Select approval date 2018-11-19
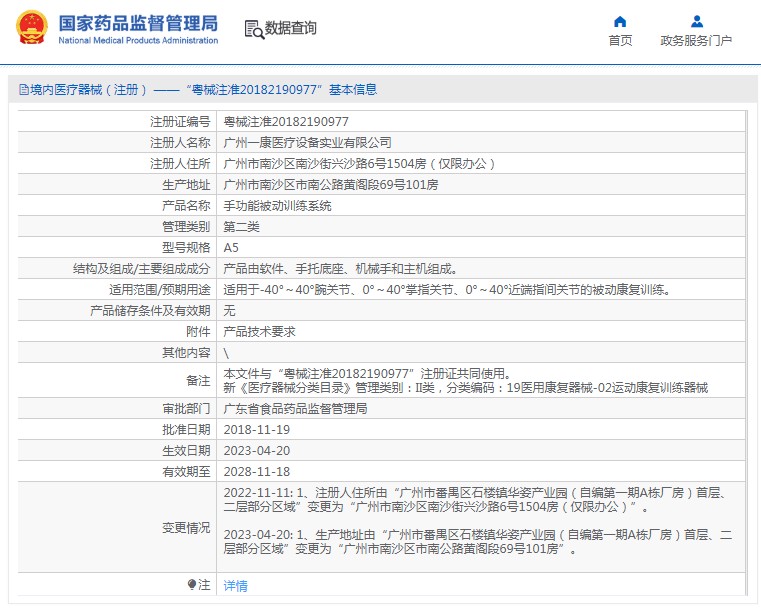761x609 pixels. pyautogui.click(x=256, y=429)
